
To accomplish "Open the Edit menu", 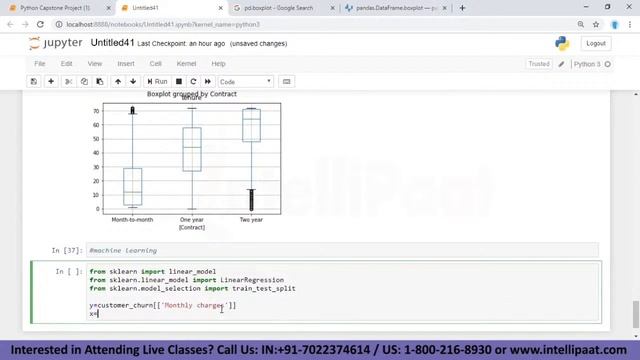I will coord(67,64).
